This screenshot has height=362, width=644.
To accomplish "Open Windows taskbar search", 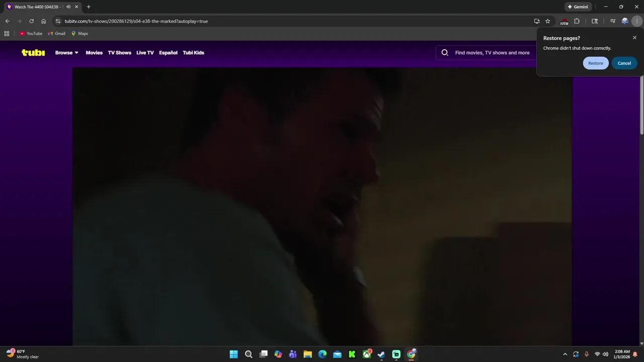I will [249, 354].
